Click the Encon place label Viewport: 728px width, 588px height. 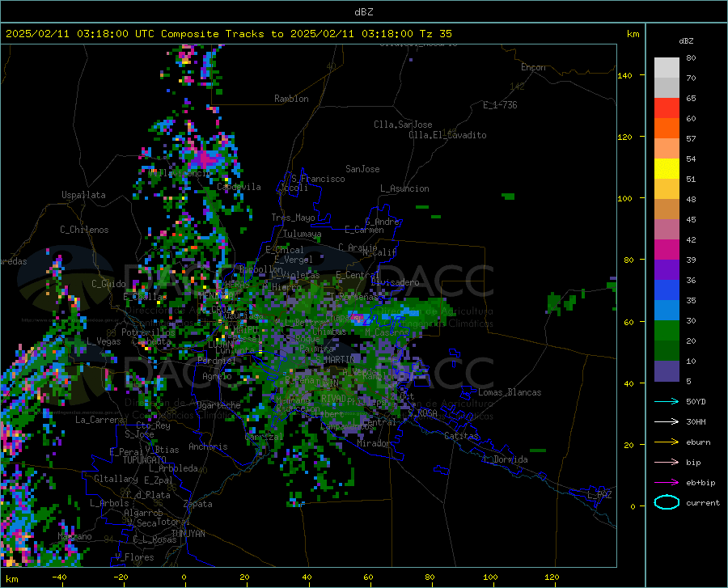click(533, 67)
